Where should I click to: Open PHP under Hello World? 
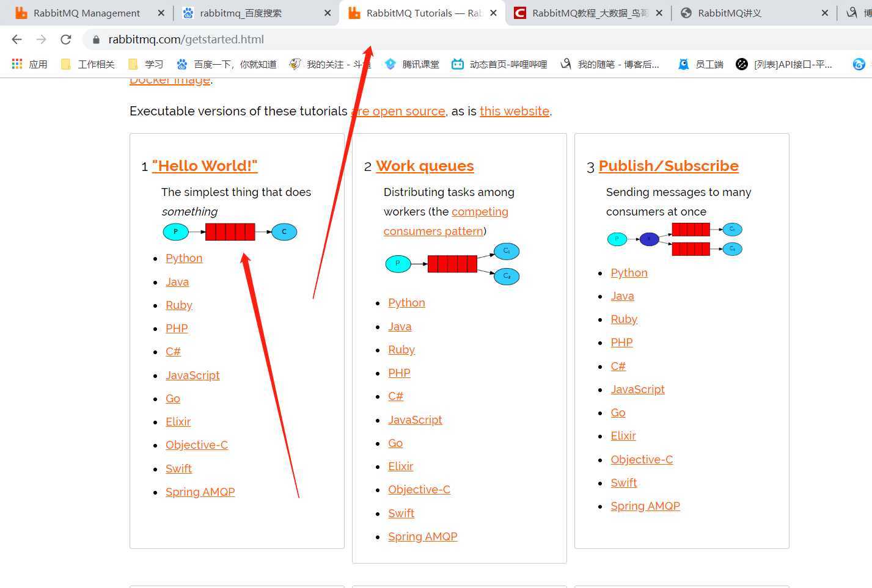(177, 328)
